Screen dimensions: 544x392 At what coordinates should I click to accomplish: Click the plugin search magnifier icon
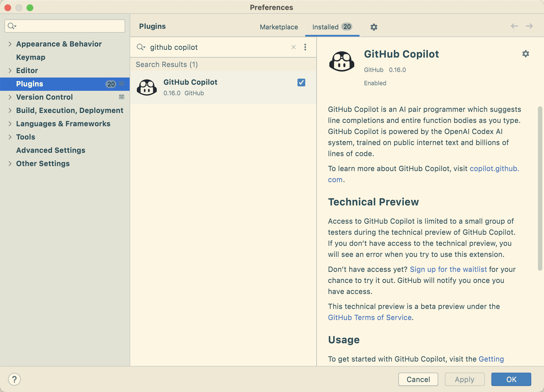141,47
